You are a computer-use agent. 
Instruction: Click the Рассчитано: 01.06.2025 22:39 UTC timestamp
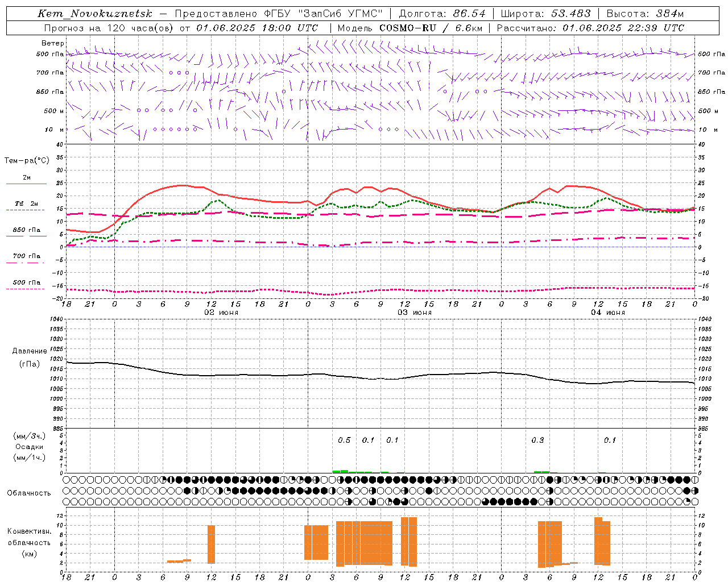(590, 28)
